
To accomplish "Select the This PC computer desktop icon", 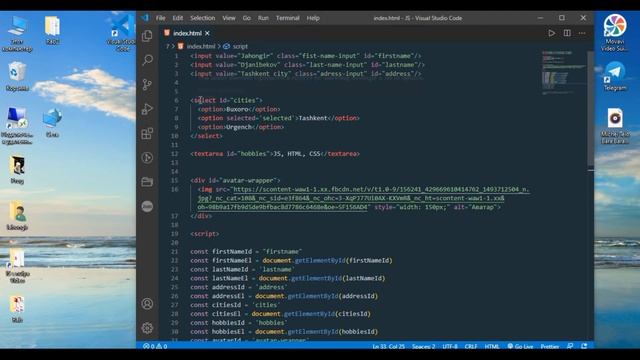I will point(17,34).
